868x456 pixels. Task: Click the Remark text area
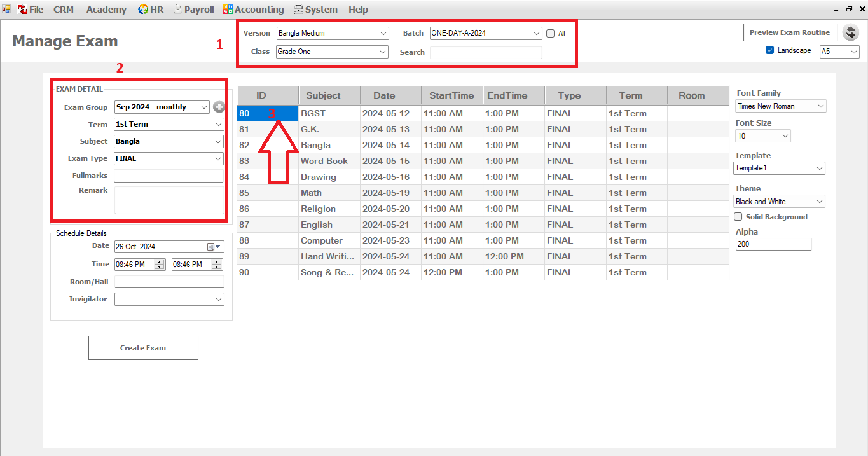(169, 200)
